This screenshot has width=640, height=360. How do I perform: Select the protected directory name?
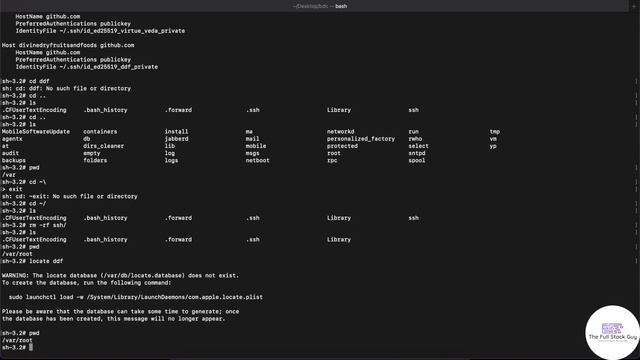[x=342, y=146]
